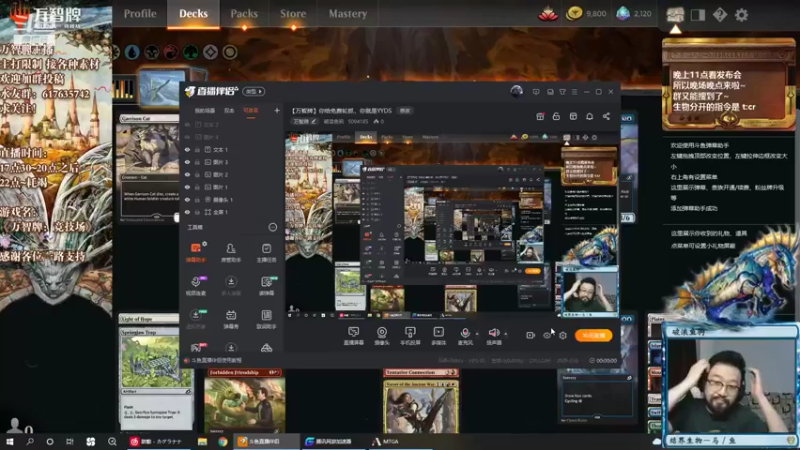The height and width of the screenshot is (450, 800).
Task: Switch to NetEase music taskbar item
Action: pos(157,441)
